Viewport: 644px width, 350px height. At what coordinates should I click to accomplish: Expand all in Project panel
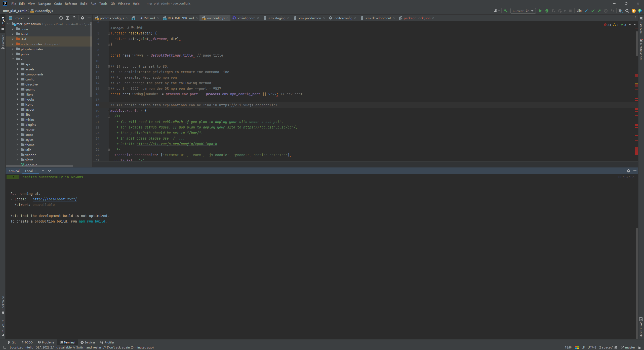(x=68, y=18)
